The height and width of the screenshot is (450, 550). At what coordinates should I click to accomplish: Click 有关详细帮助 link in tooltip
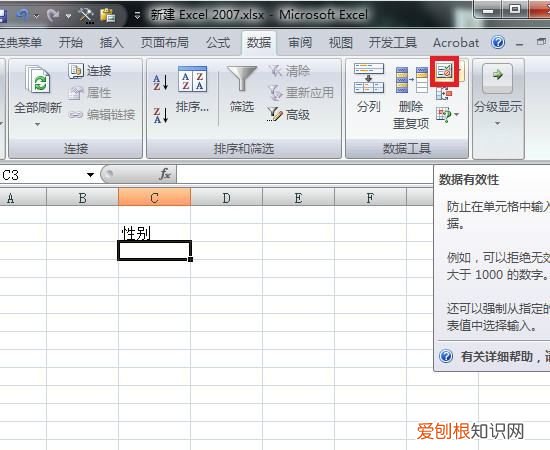tap(505, 357)
